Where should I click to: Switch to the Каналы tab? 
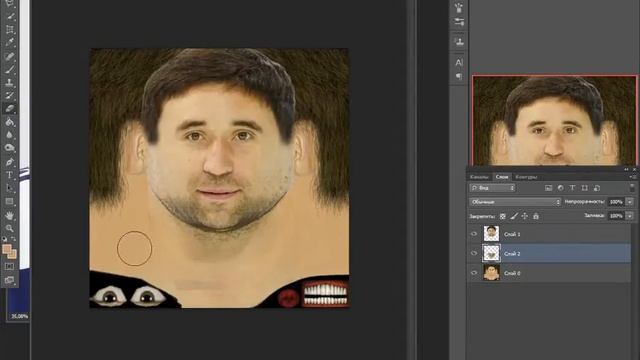coord(479,177)
